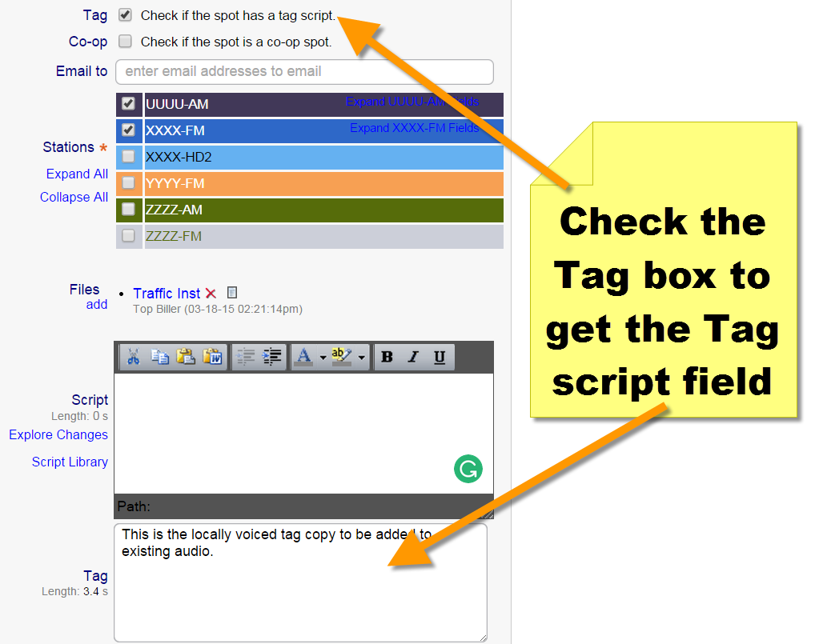Click the XXXX-FM station name
Viewport: 815px width, 644px height.
[x=175, y=130]
